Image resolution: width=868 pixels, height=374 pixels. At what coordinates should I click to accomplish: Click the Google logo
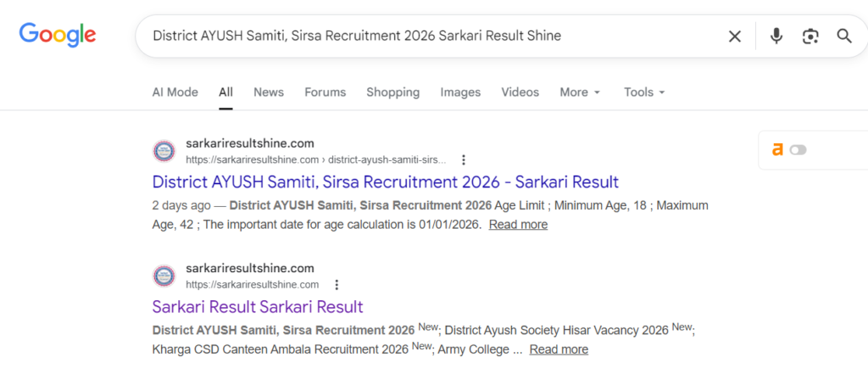coord(57,35)
